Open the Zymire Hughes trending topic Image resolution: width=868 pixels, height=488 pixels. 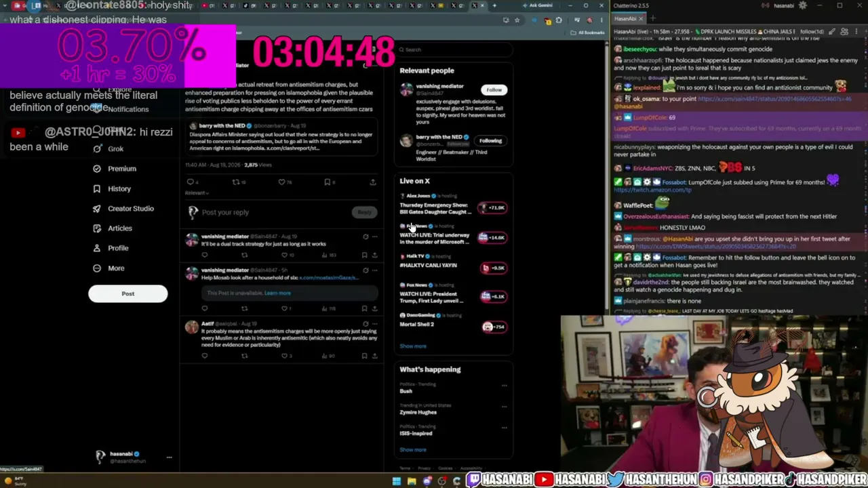pos(418,412)
